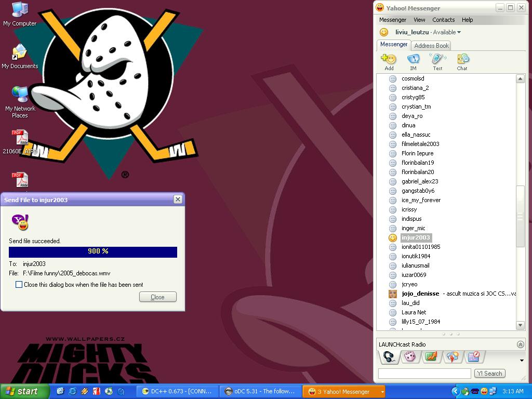Viewport: 532px width, 399px height.
Task: Select contact ice_my_forever
Action: [x=421, y=200]
